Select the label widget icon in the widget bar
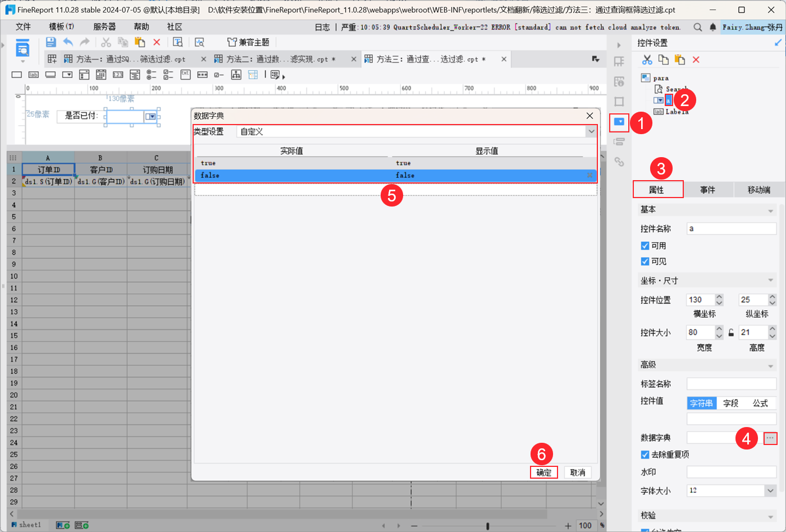 click(x=34, y=75)
